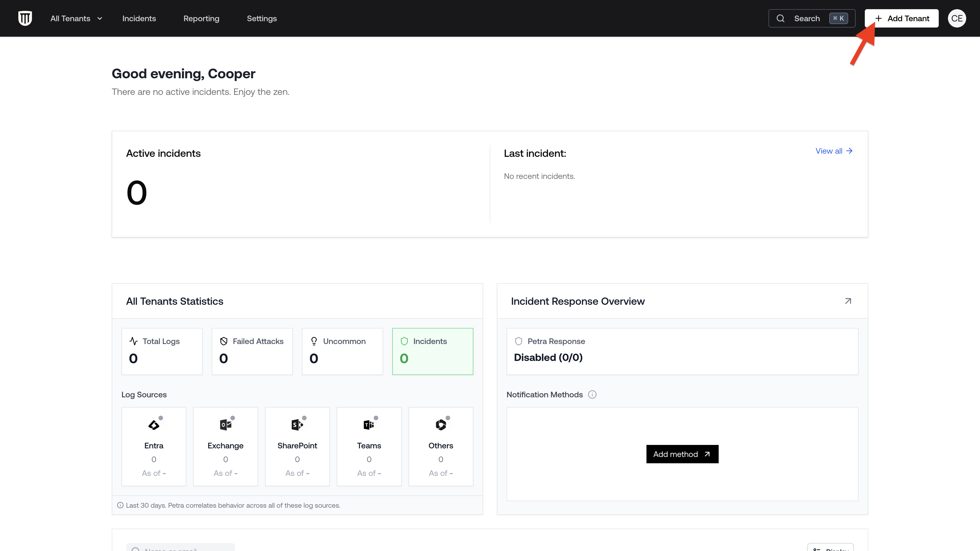Click the Petra shield logo
The width and height of the screenshot is (980, 551).
coord(25,18)
